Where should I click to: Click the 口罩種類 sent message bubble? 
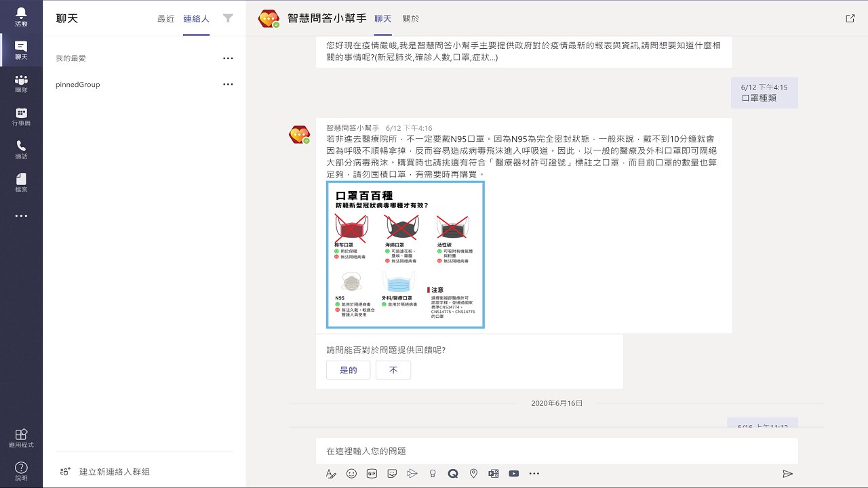764,93
